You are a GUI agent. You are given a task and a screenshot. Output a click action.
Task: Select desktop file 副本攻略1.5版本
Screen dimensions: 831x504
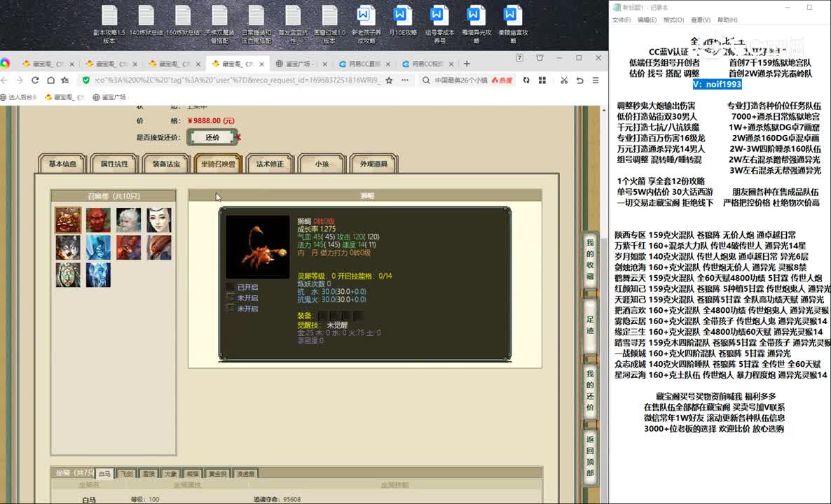(x=109, y=24)
